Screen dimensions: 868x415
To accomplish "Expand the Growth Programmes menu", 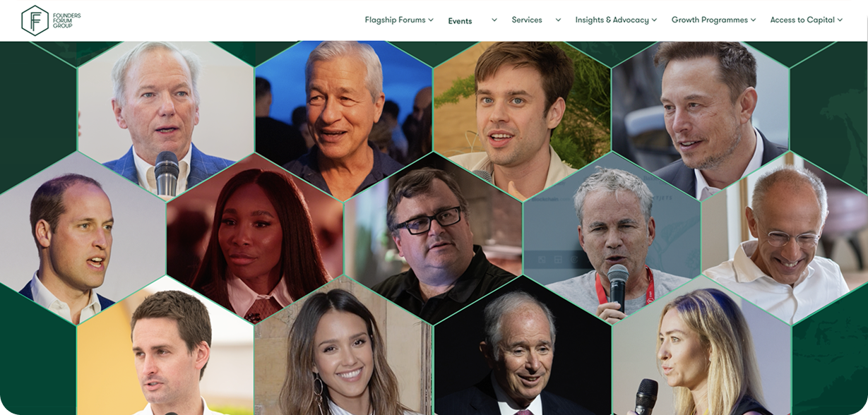I will click(x=713, y=20).
